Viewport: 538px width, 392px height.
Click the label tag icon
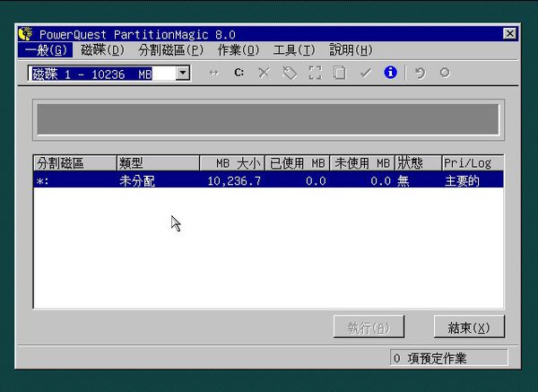pyautogui.click(x=290, y=73)
